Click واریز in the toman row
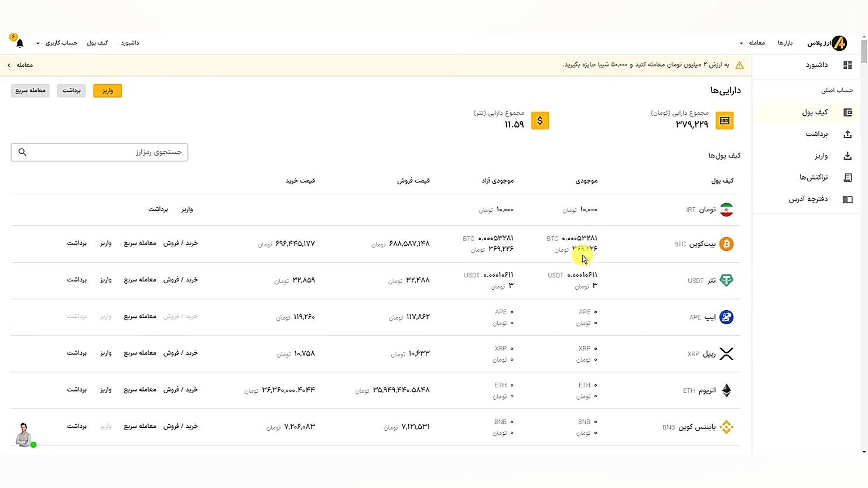Screen dimensions: 868x488 coord(187,209)
